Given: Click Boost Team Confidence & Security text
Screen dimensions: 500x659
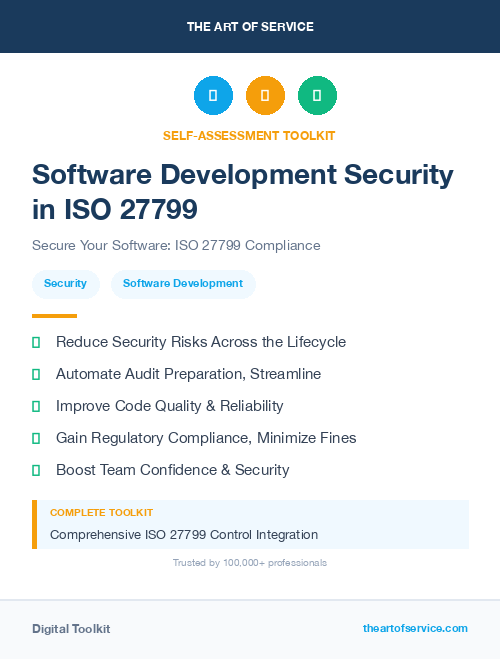Looking at the screenshot, I should (173, 470).
